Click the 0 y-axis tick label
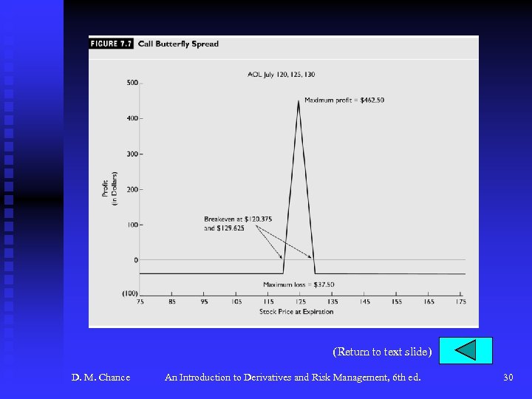 pyautogui.click(x=136, y=260)
